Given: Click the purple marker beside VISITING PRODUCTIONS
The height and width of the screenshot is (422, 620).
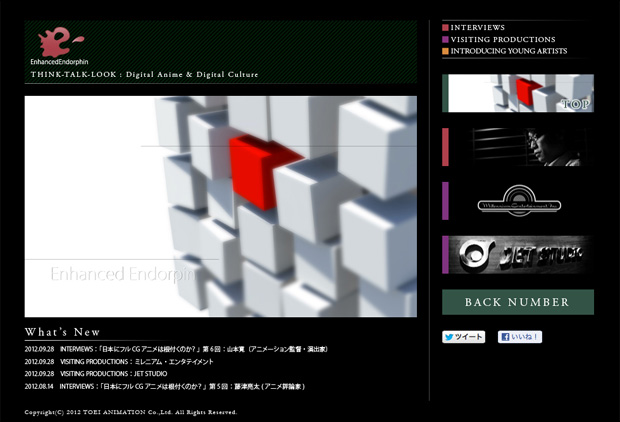Looking at the screenshot, I should click(x=446, y=39).
